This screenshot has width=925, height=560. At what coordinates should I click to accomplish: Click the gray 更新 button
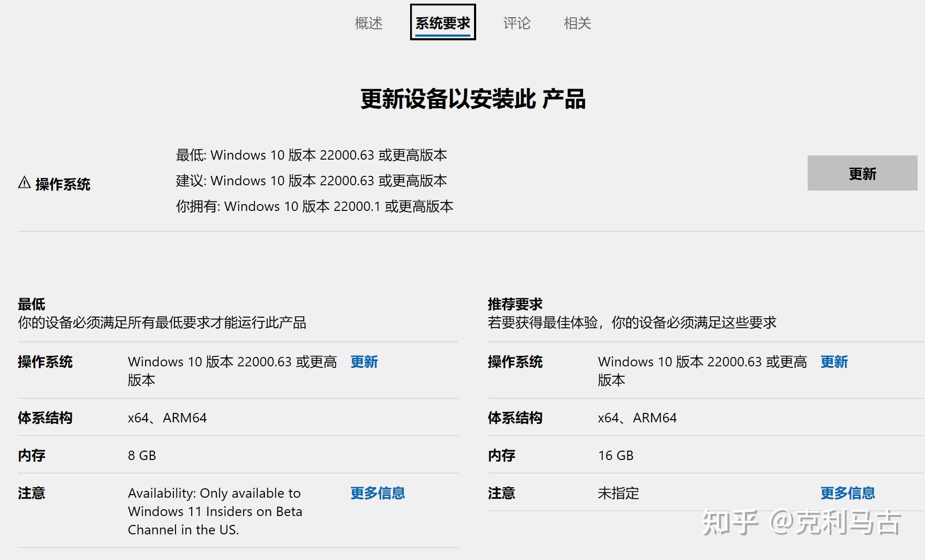(x=863, y=173)
